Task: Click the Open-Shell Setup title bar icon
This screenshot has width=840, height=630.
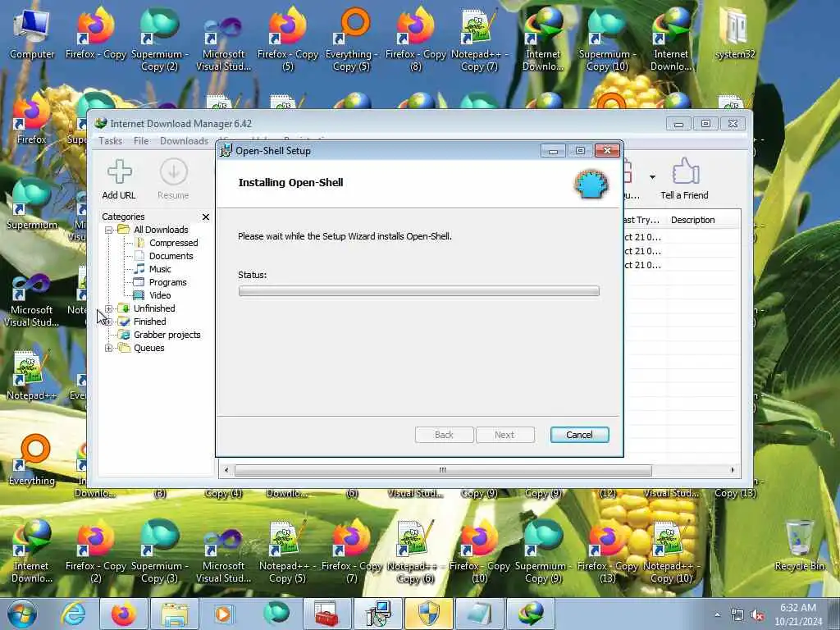Action: (226, 151)
